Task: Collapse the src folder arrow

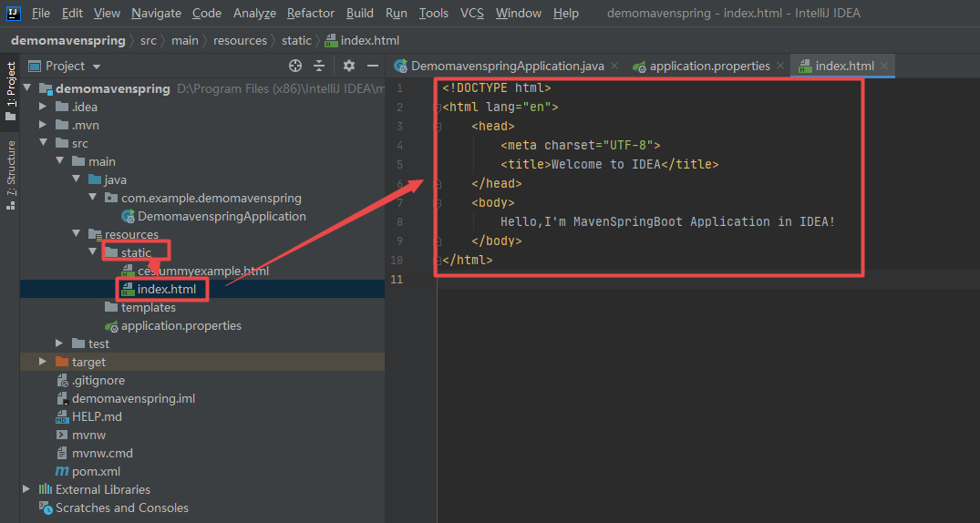Action: [x=43, y=143]
